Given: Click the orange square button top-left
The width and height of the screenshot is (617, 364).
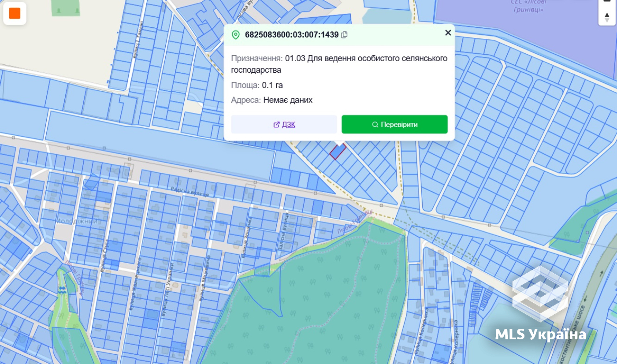Looking at the screenshot, I should 15,13.
